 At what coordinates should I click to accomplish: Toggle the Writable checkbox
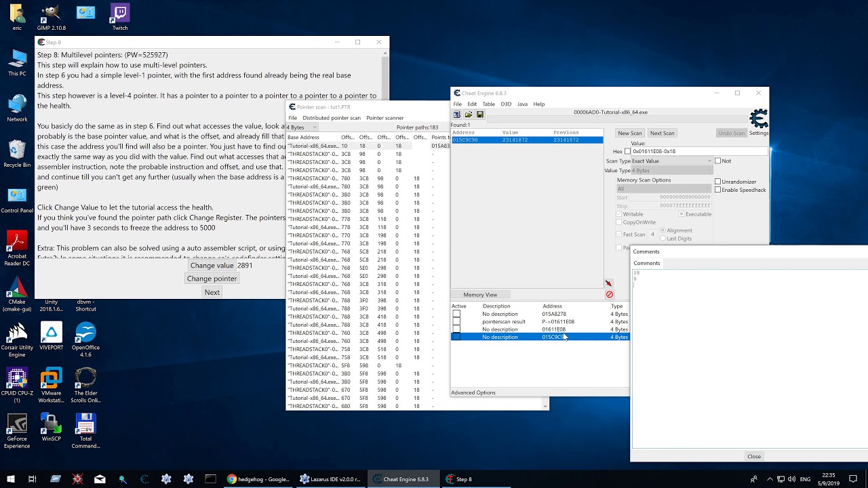[x=619, y=214]
